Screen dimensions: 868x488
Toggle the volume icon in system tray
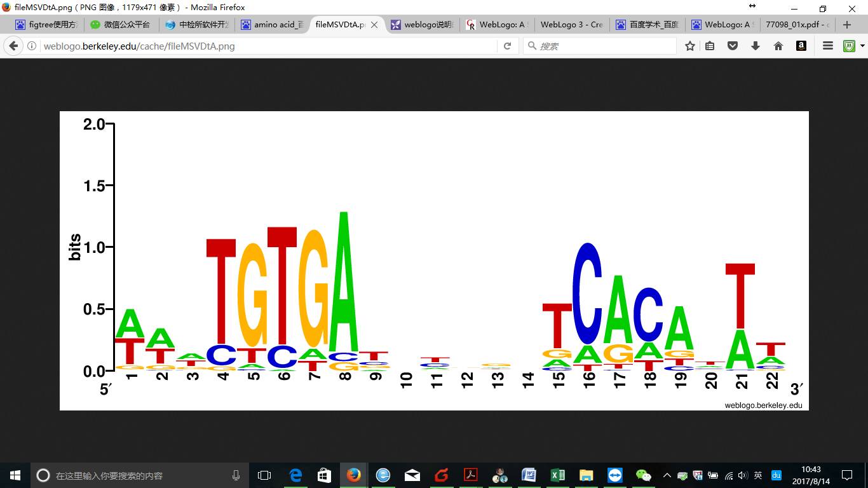(x=743, y=475)
